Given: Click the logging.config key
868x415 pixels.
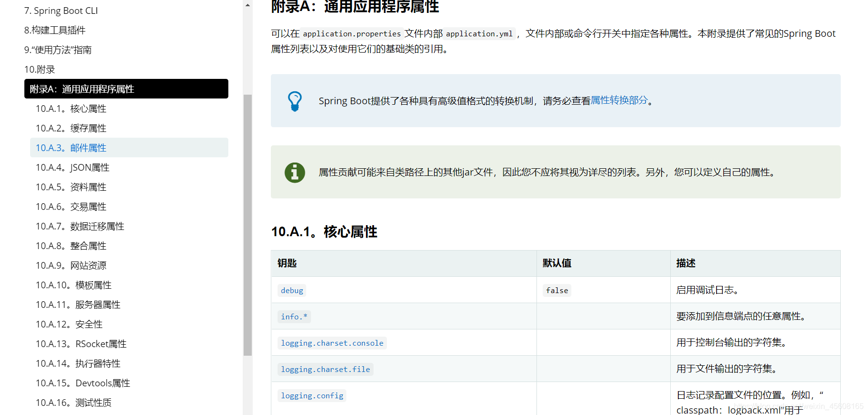Looking at the screenshot, I should coord(312,395).
